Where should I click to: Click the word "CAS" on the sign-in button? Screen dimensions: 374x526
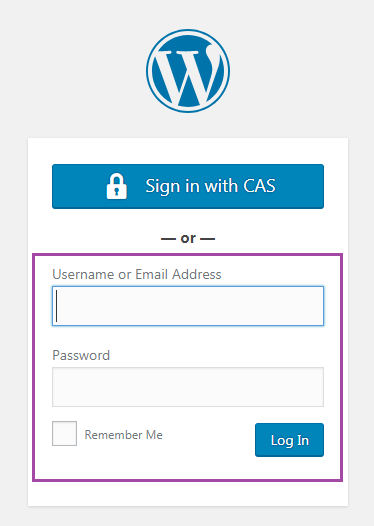(x=259, y=186)
